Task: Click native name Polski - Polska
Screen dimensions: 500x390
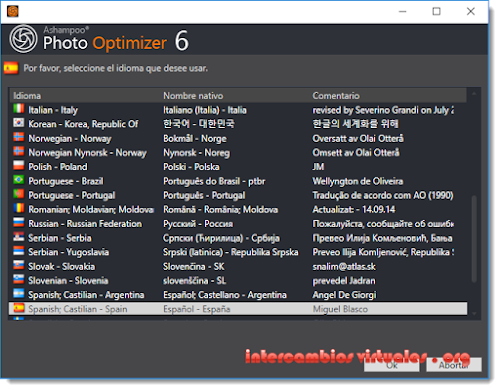Action: tap(191, 167)
